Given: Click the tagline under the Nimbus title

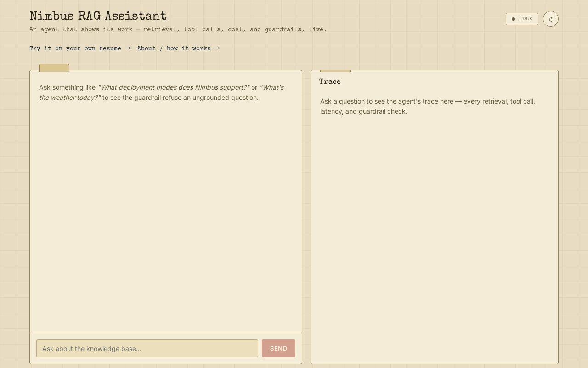Looking at the screenshot, I should (178, 29).
